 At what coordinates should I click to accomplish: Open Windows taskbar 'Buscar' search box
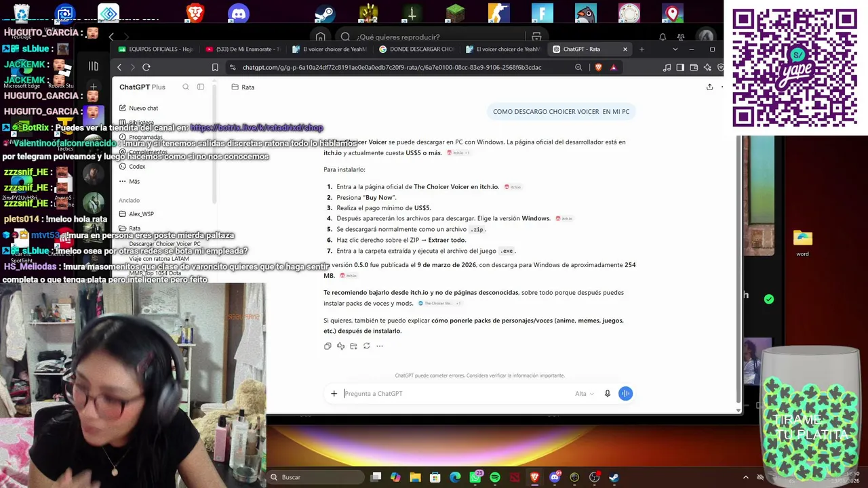point(315,477)
